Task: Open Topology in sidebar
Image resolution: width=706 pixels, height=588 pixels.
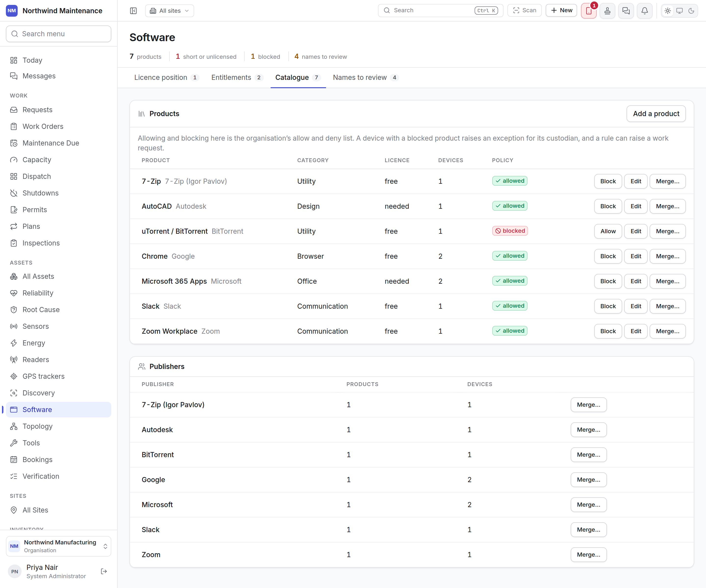Action: 59,426
